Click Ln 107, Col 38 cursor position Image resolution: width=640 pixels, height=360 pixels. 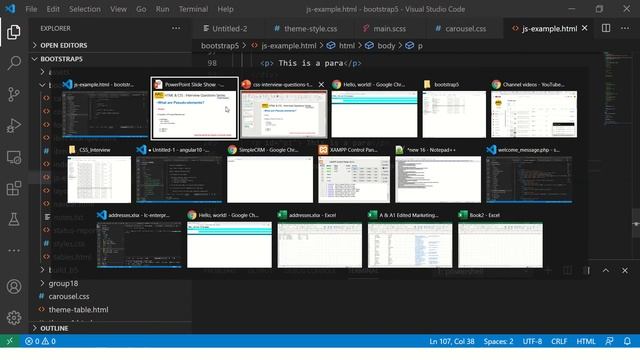(x=451, y=341)
